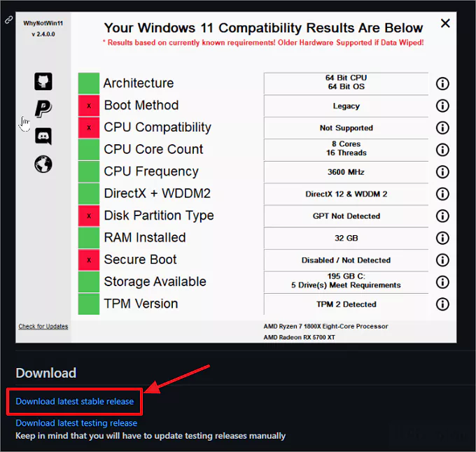Image resolution: width=476 pixels, height=452 pixels.
Task: Click info icon for DirectX + WDDM2 row
Action: tap(442, 194)
